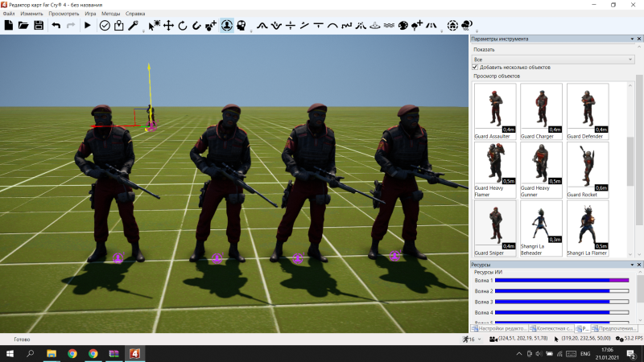The width and height of the screenshot is (644, 362).
Task: Select the terrain set height tool
Action: (x=291, y=26)
